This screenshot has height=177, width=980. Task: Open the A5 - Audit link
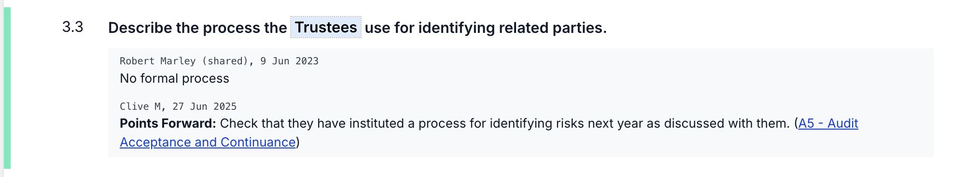828,123
